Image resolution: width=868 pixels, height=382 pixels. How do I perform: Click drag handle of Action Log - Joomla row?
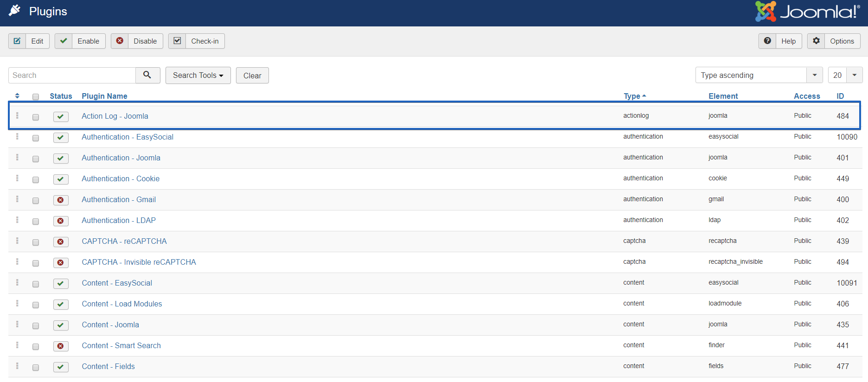(17, 115)
